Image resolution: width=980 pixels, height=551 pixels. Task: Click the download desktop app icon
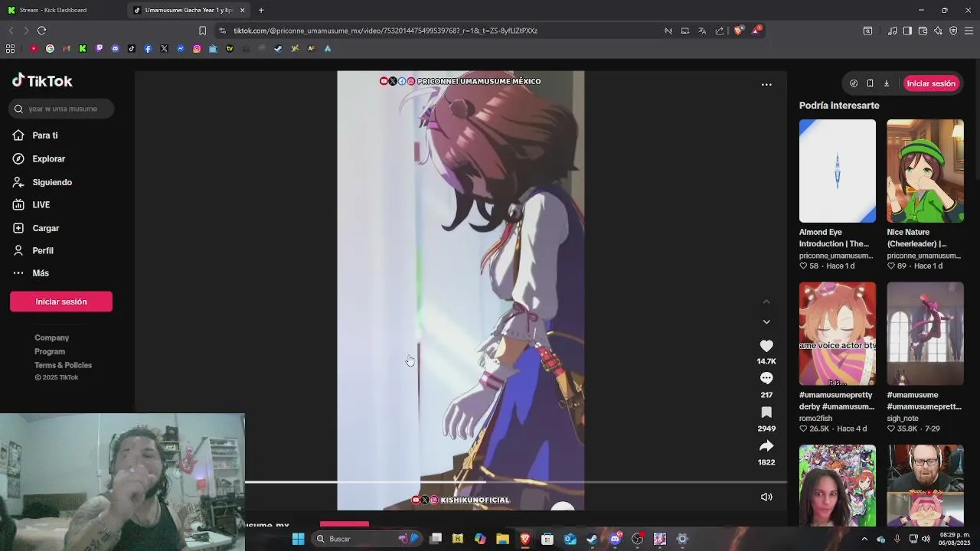coord(887,83)
